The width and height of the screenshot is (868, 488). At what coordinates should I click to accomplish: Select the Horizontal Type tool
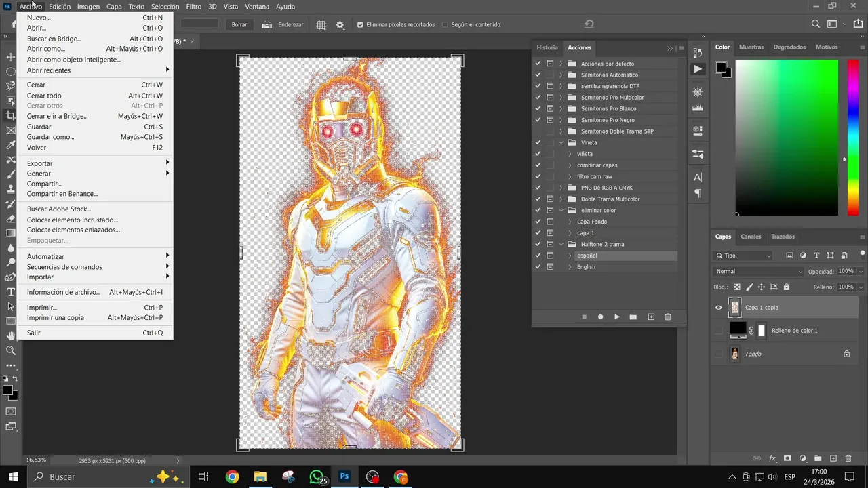[11, 291]
